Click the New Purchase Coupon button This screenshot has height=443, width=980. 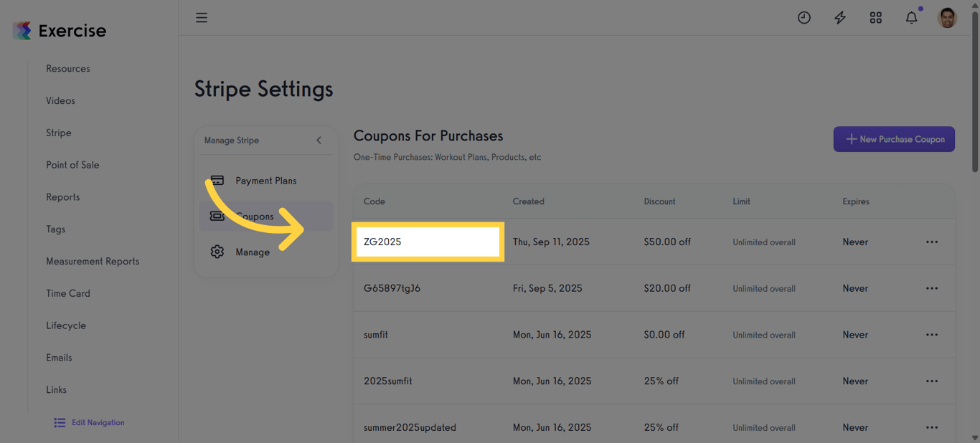[x=894, y=139]
